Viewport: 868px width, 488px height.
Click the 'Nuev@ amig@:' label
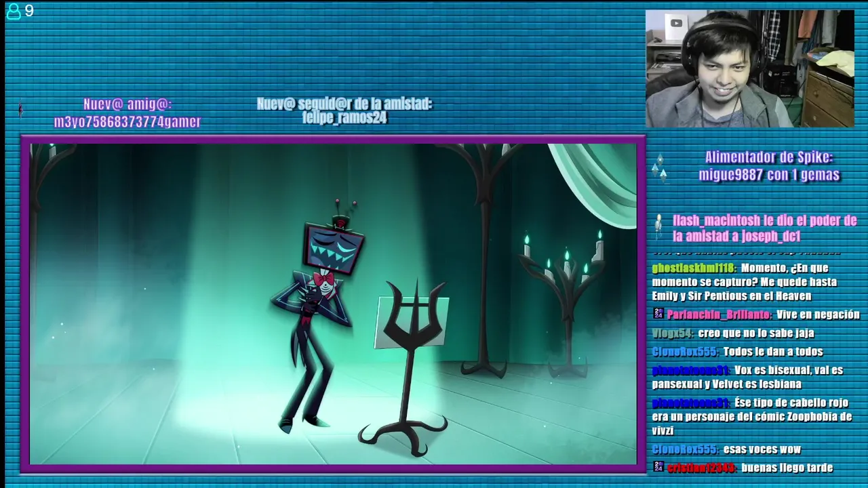coord(127,104)
